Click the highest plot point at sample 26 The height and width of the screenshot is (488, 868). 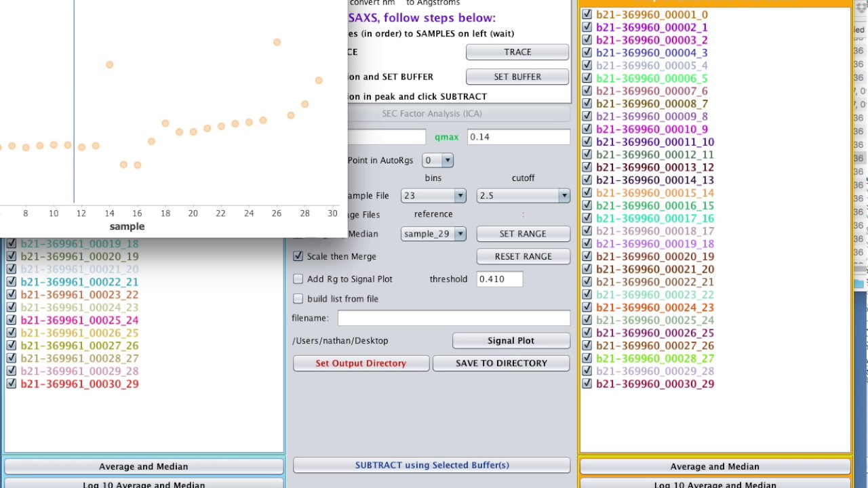coord(277,43)
